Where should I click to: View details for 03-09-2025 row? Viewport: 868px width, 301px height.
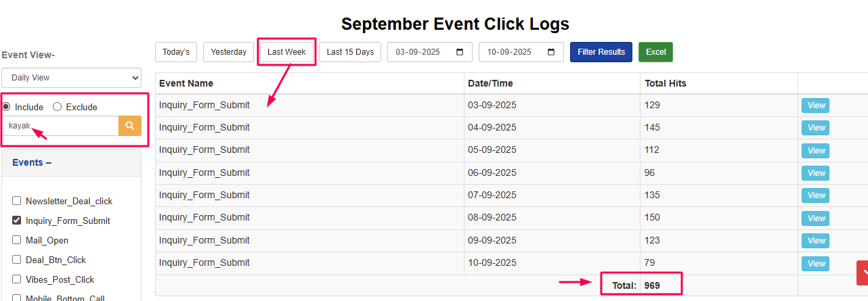816,106
